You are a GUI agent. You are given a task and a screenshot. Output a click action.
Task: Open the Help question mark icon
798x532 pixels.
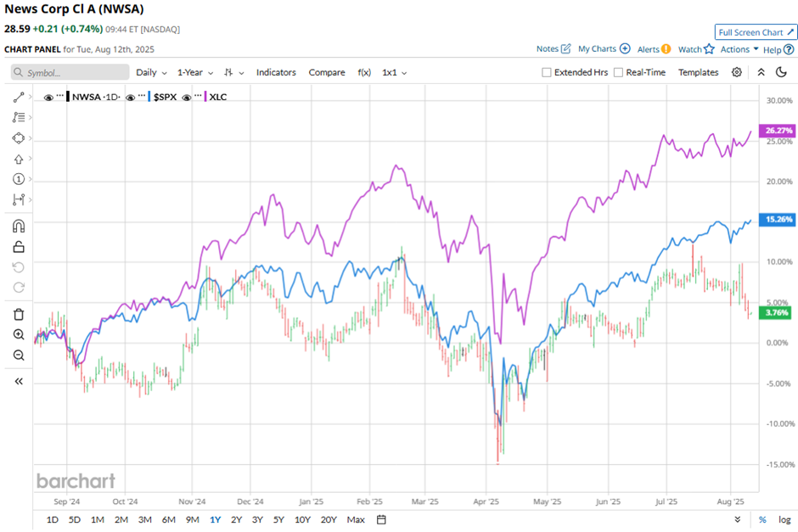(x=789, y=49)
